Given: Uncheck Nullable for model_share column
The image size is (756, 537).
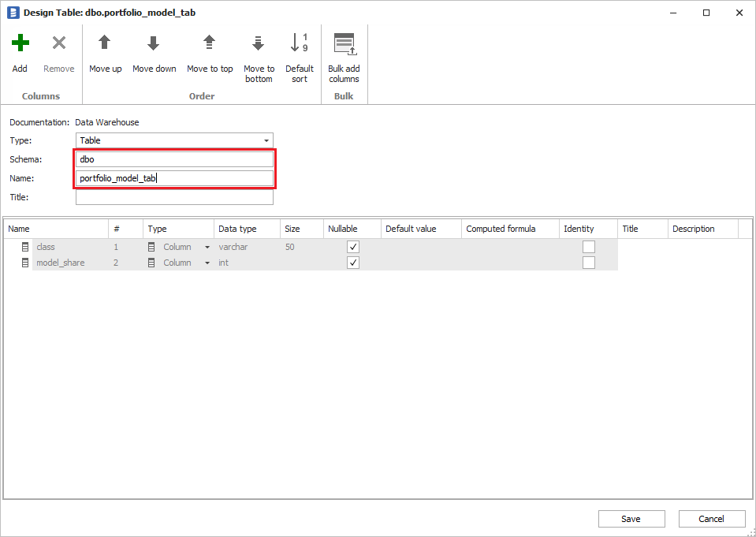Looking at the screenshot, I should [x=353, y=263].
